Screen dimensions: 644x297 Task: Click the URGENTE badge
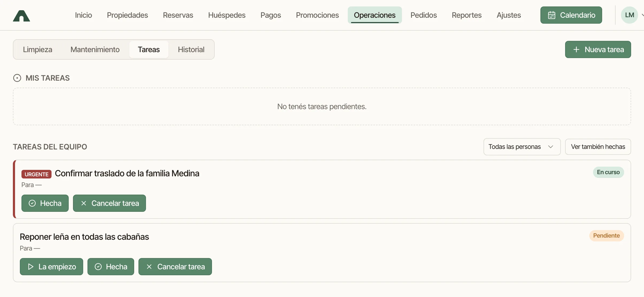pos(36,174)
